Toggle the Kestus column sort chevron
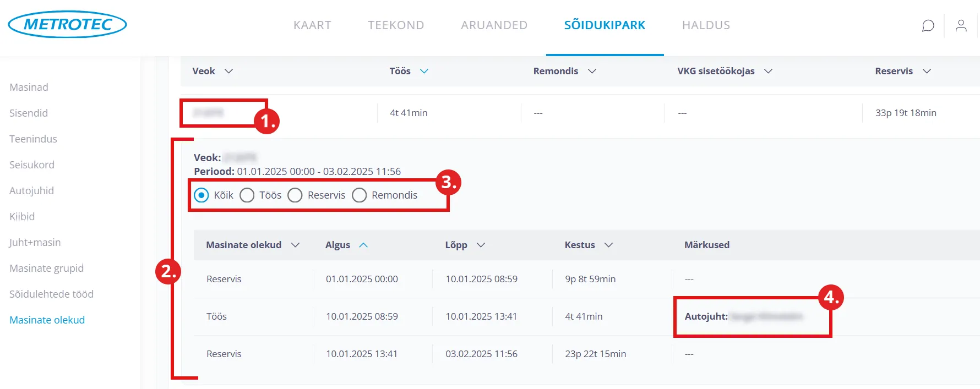The width and height of the screenshot is (980, 389). [608, 245]
